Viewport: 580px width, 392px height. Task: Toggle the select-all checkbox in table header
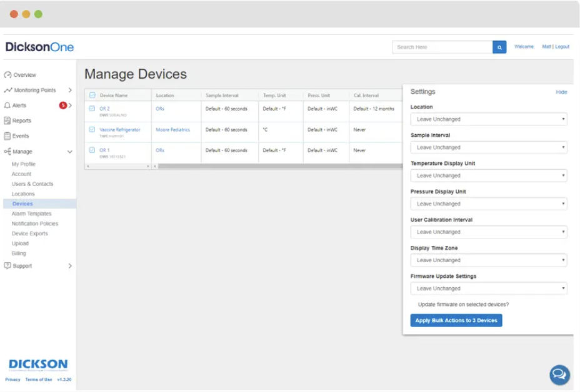(x=92, y=96)
